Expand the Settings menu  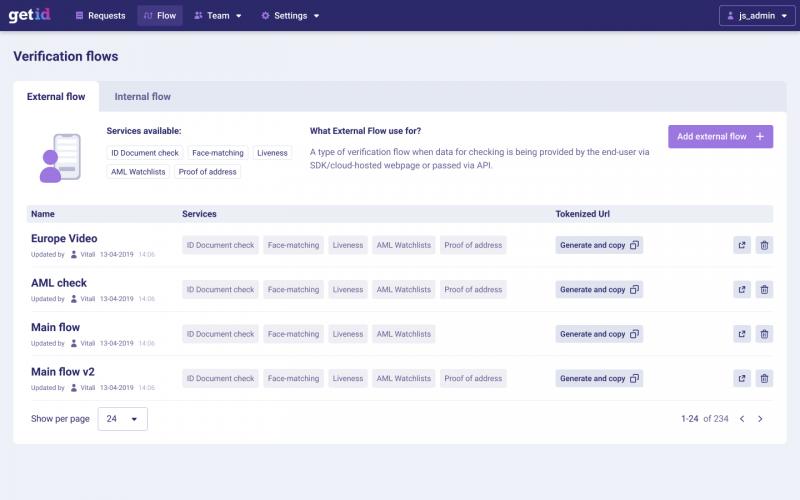click(290, 16)
